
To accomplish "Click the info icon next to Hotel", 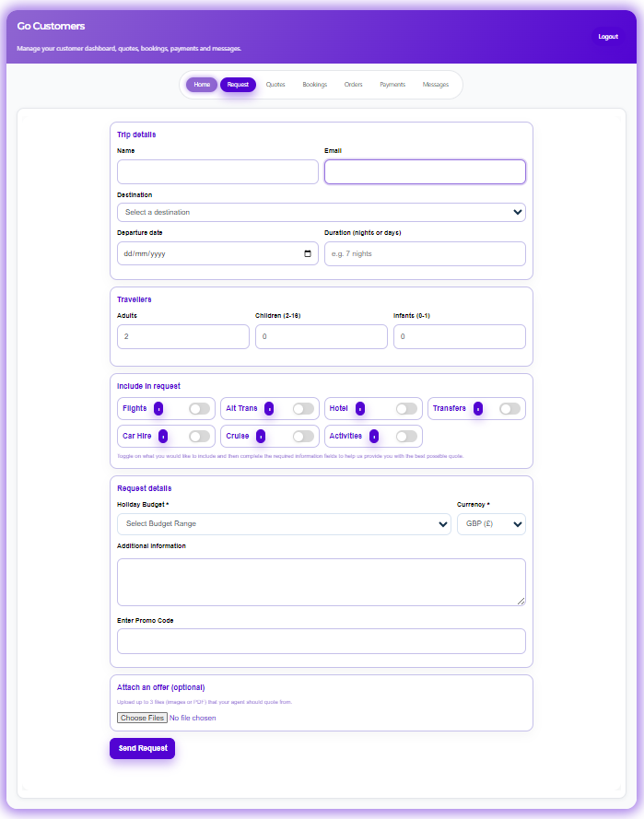I will point(360,408).
